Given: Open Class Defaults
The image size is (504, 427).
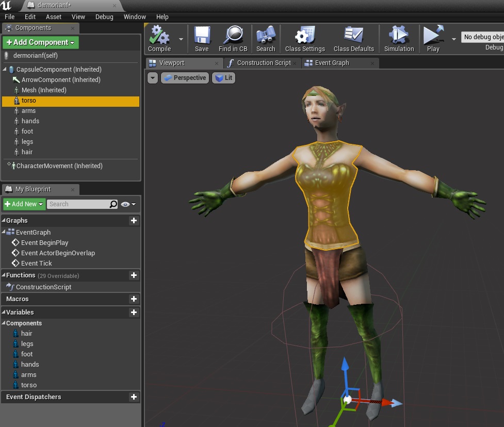Looking at the screenshot, I should [353, 39].
